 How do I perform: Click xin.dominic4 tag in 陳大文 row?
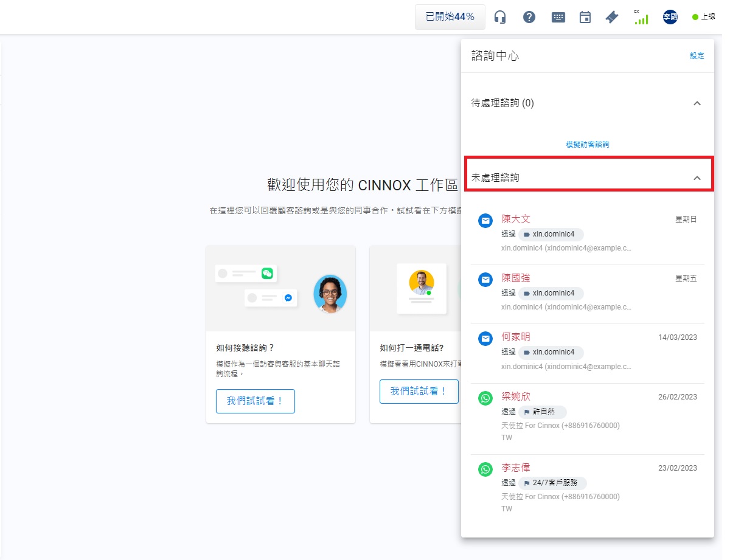[x=551, y=234]
